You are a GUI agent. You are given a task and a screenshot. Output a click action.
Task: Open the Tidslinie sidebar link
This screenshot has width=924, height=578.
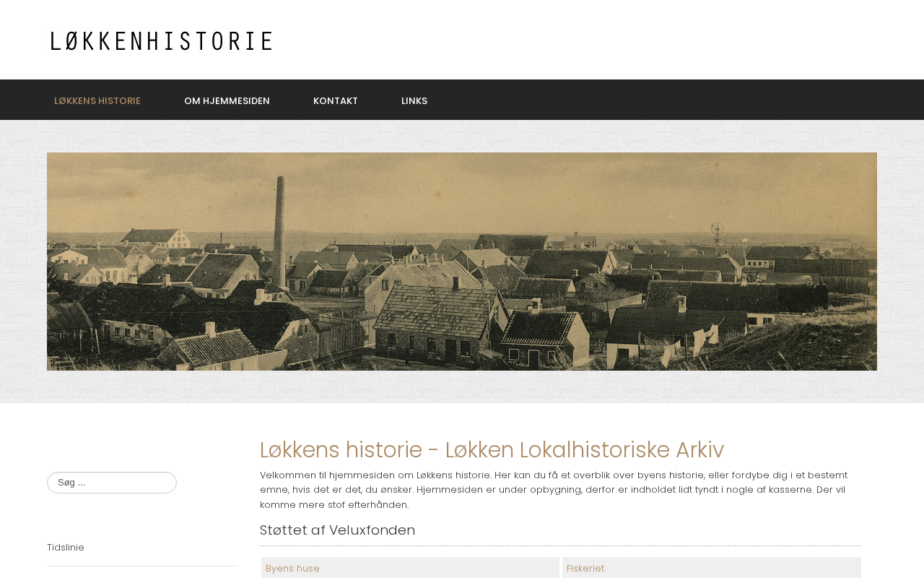pyautogui.click(x=66, y=548)
